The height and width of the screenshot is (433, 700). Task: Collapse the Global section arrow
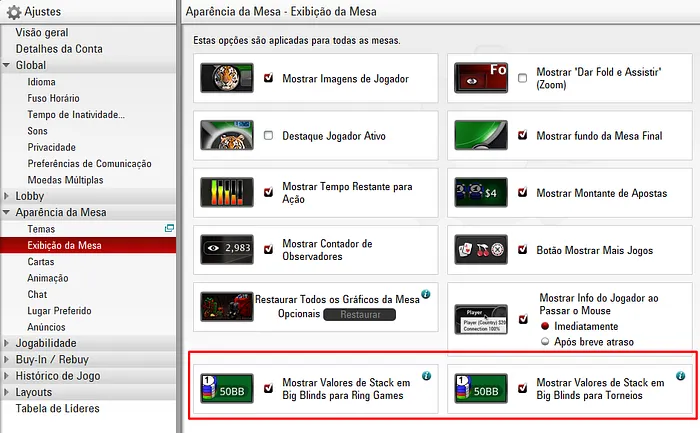6,65
